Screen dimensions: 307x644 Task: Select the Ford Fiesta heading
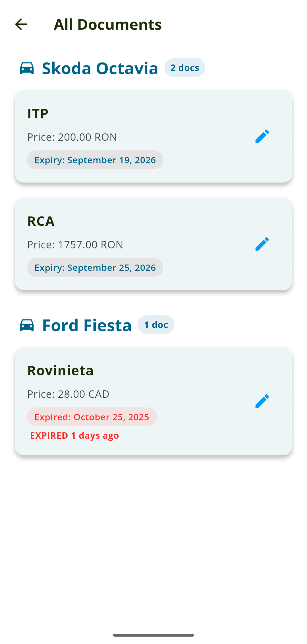87,325
